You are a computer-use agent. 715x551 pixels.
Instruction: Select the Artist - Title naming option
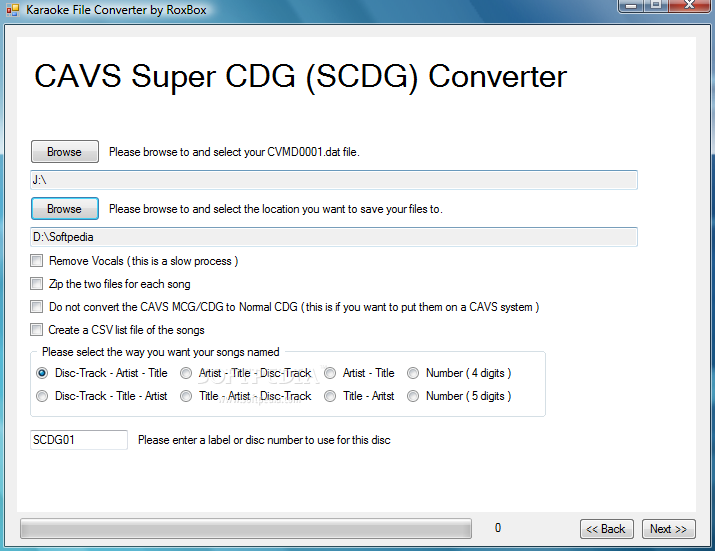coord(330,373)
